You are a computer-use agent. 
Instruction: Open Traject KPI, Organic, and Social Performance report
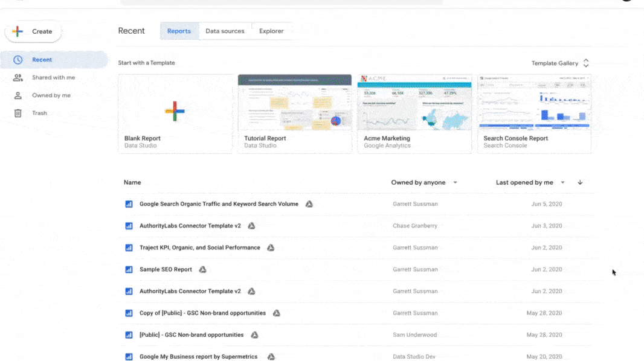[199, 248]
